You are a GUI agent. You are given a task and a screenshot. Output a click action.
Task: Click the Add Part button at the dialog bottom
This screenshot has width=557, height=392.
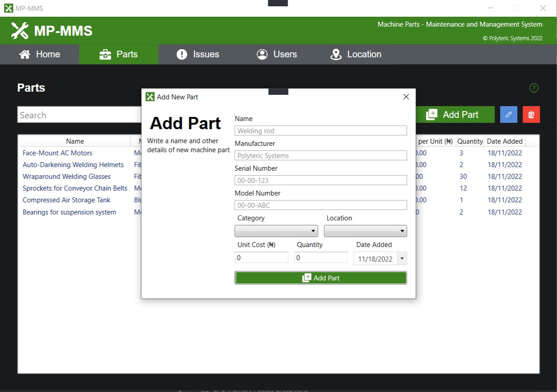(320, 277)
